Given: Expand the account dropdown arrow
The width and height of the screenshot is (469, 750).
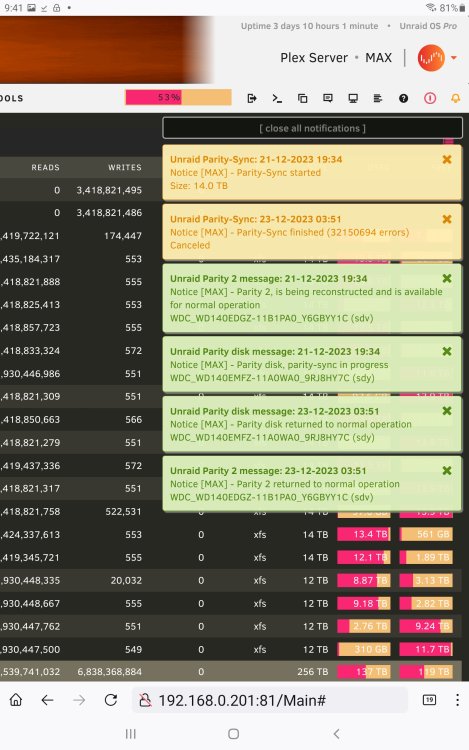Looking at the screenshot, I should pos(454,58).
